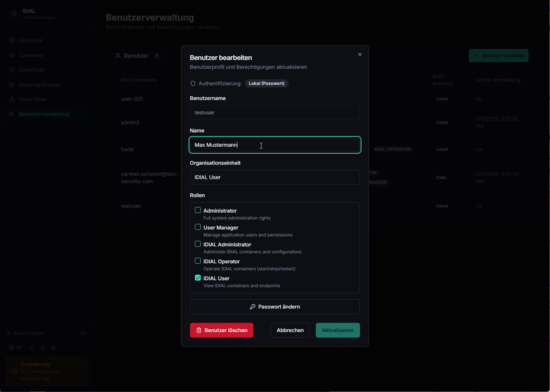550x392 pixels.
Task: Open the settings gear icon in sidebar
Action: coord(53,348)
